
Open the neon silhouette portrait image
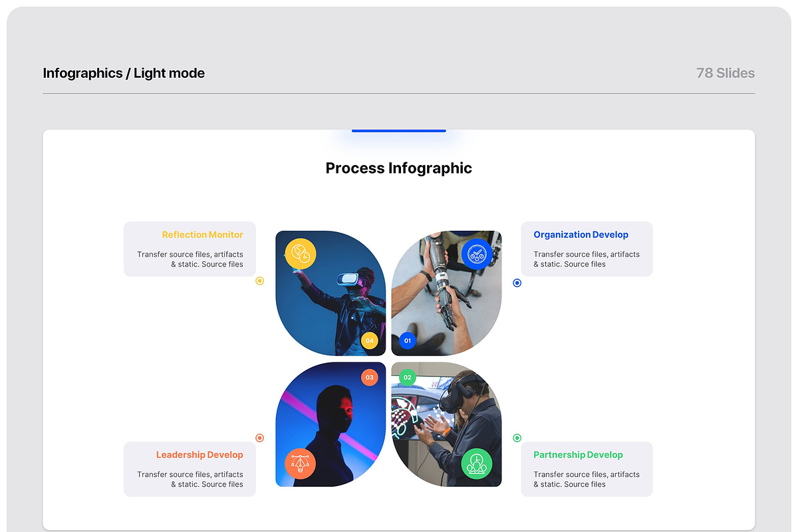point(331,424)
